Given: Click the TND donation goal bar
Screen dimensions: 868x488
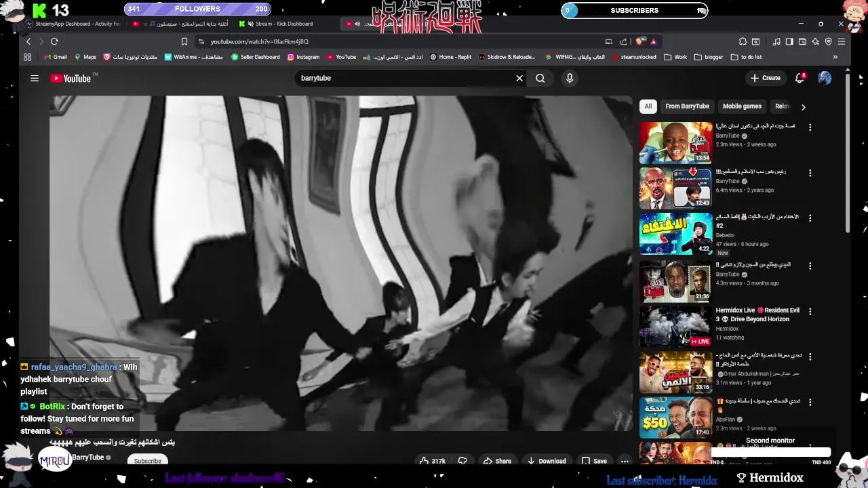Looking at the screenshot, I should click(770, 452).
